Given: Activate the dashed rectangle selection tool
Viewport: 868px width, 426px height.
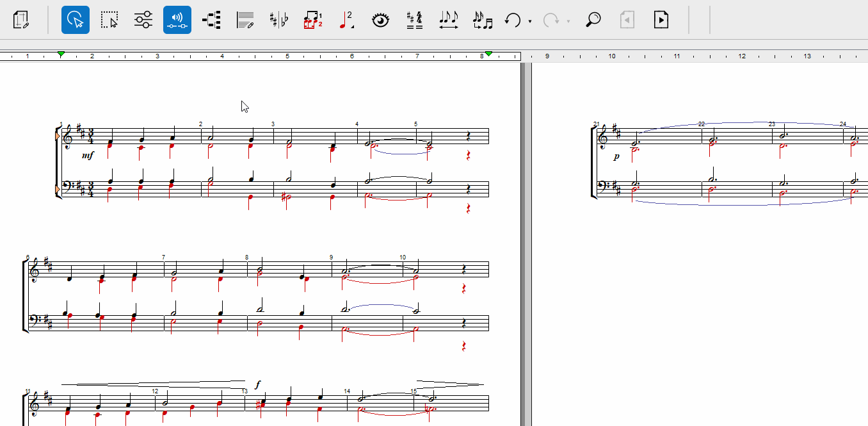Looking at the screenshot, I should click(109, 20).
